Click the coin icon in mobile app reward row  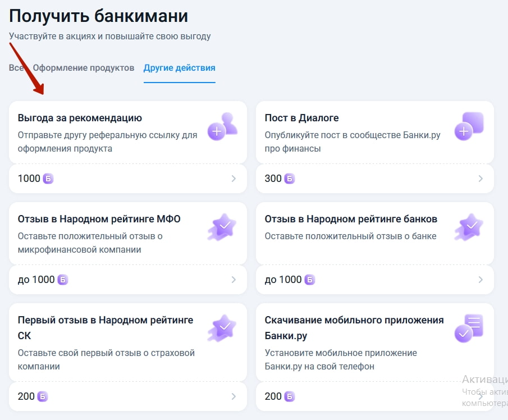click(290, 396)
